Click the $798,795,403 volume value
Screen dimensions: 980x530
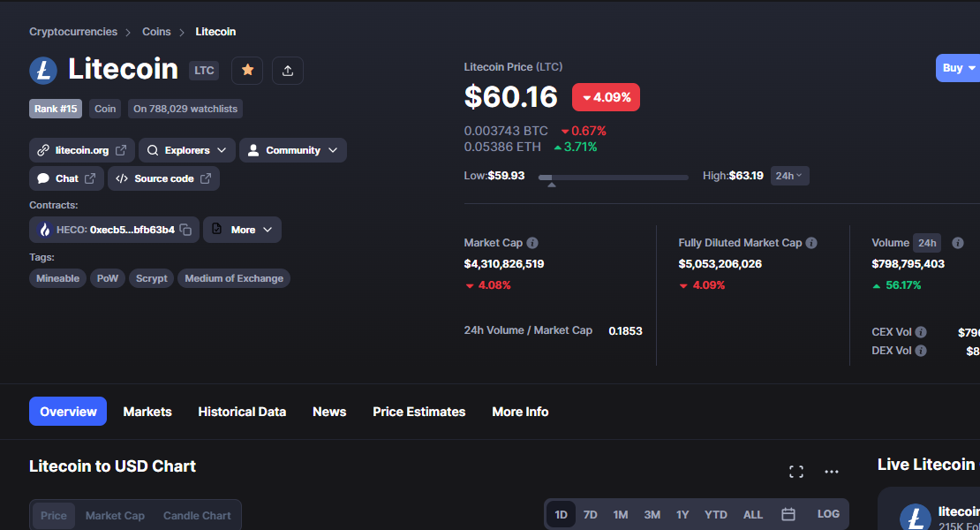pyautogui.click(x=908, y=264)
